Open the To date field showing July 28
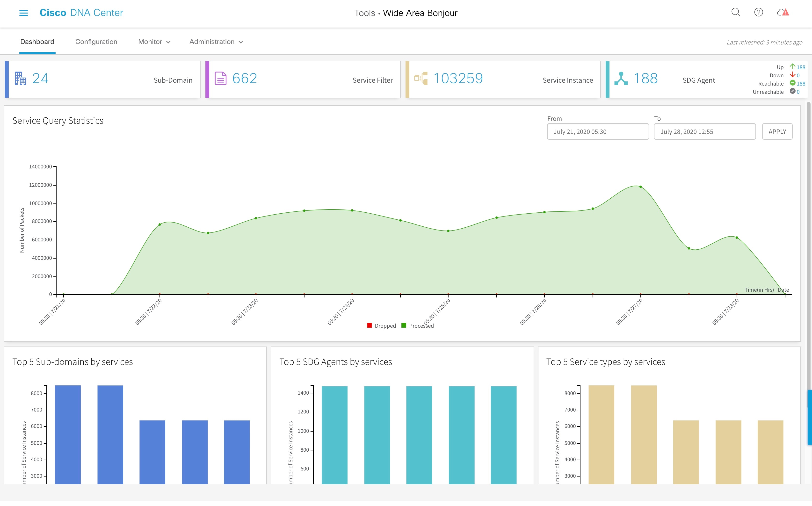 (704, 131)
